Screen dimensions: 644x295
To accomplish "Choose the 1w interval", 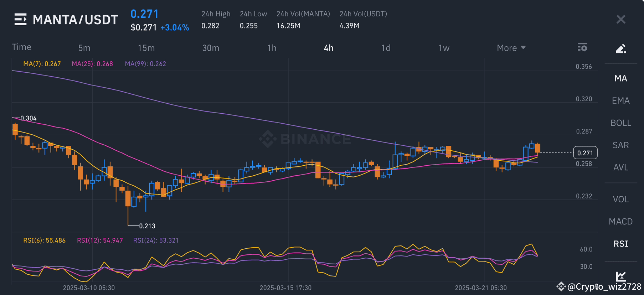I will point(444,48).
